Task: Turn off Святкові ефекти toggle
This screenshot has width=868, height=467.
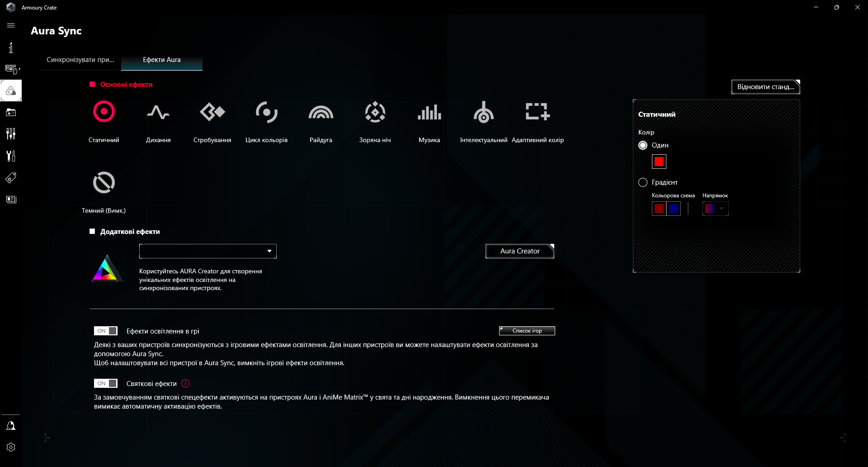Action: pyautogui.click(x=105, y=383)
